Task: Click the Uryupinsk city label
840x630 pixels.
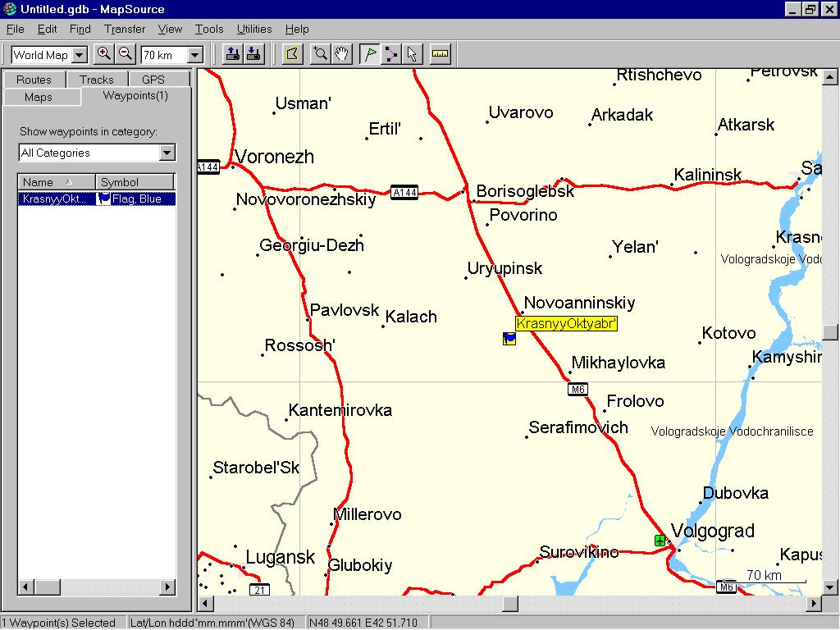Action: 504,268
